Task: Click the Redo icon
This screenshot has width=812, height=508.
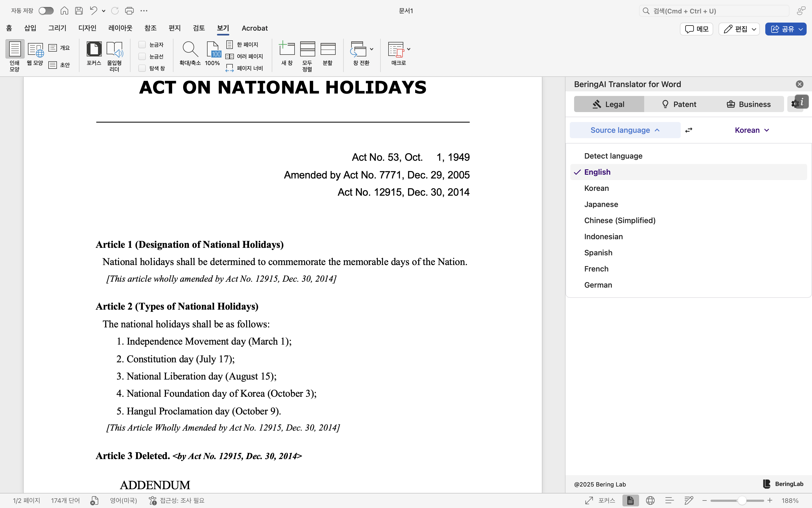Action: coord(115,11)
